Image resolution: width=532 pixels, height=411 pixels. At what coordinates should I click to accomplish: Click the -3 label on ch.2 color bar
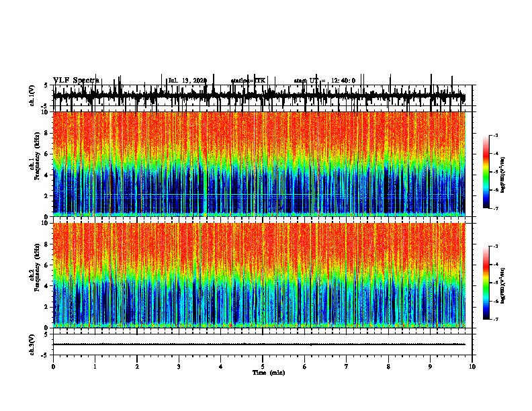[496, 246]
